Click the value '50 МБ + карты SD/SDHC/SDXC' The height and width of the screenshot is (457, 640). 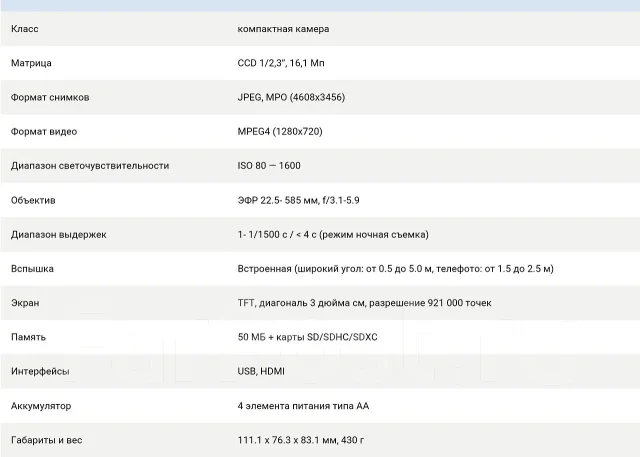[307, 337]
